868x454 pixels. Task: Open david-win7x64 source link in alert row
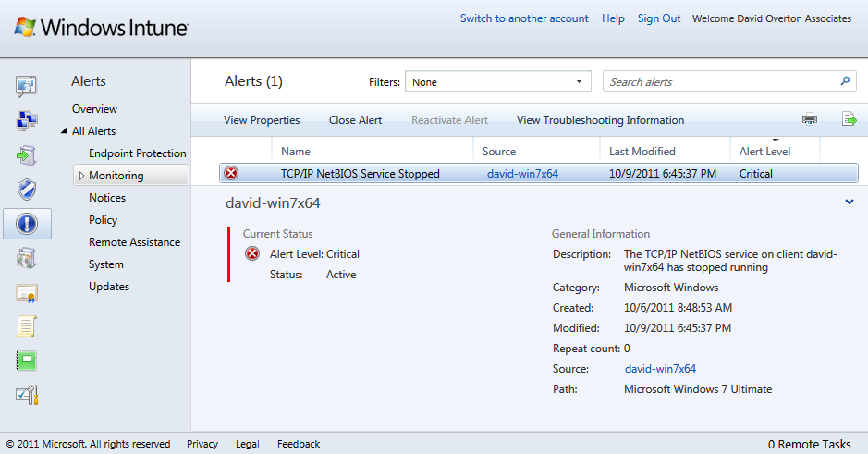pyautogui.click(x=522, y=174)
